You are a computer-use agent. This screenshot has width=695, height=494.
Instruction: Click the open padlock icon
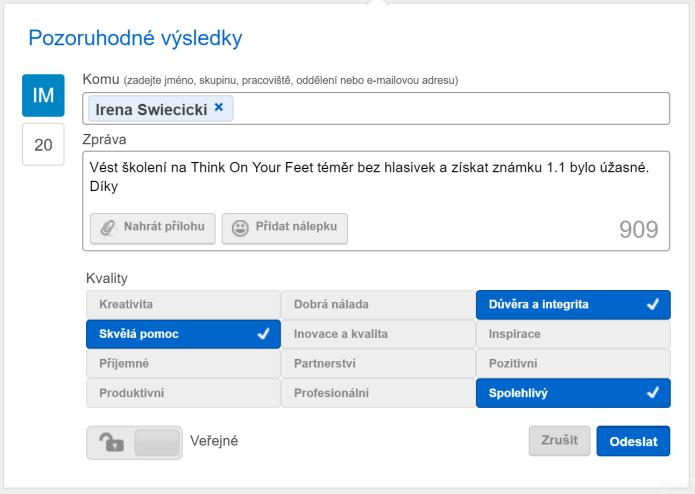[x=111, y=442]
